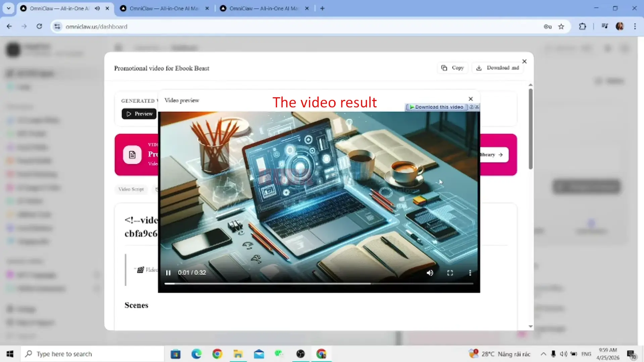Screen dimensions: 644x362
Task: Open the Chrome profile avatar
Action: click(620, 27)
